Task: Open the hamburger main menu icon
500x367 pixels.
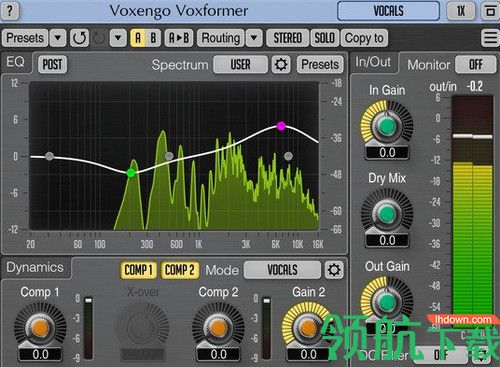Action: 490,38
